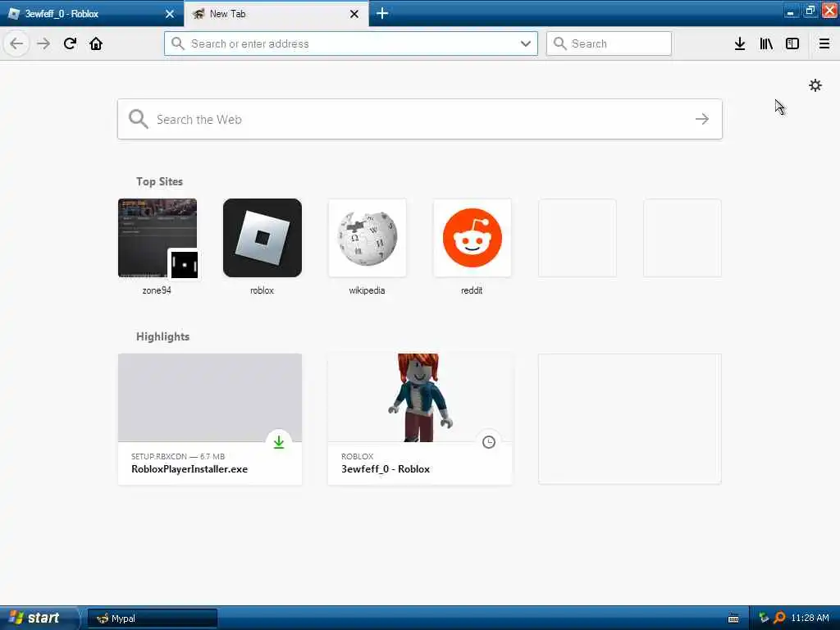Image resolution: width=840 pixels, height=630 pixels.
Task: Open the downloads panel
Action: pos(740,43)
